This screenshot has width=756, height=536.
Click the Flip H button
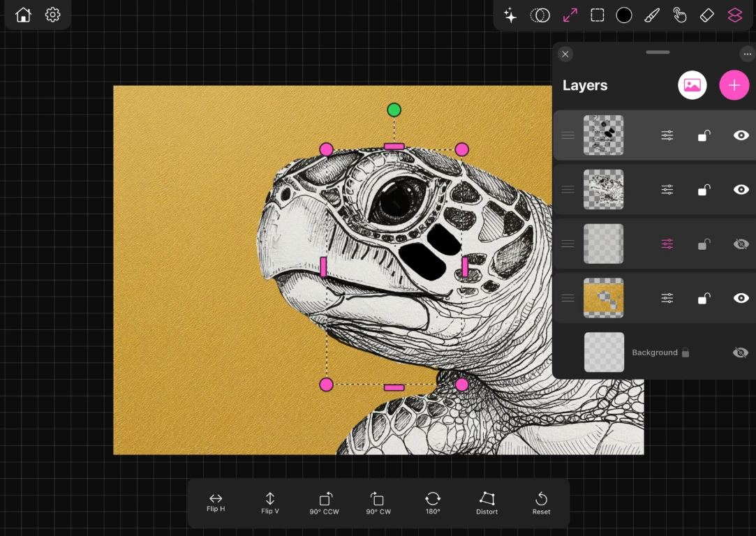click(216, 502)
